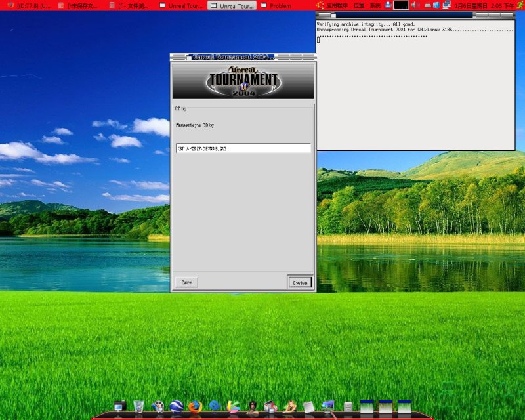Select the third window thumbnail in dock
This screenshot has height=420, width=525.
[404, 407]
